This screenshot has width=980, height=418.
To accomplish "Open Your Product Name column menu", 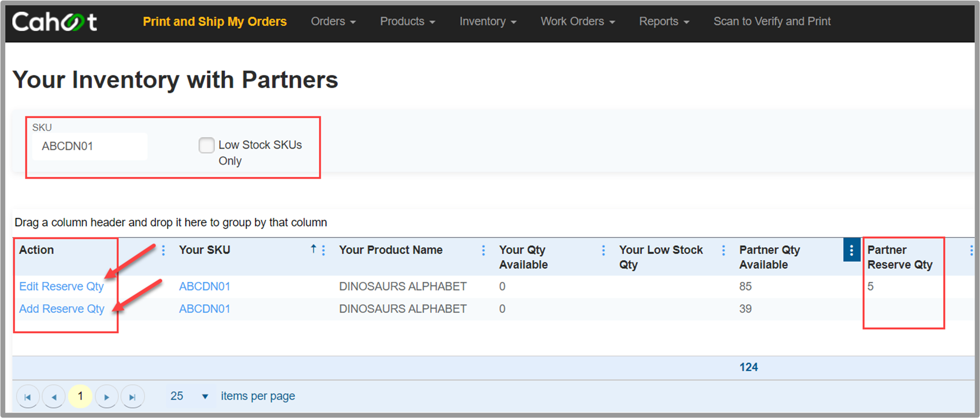I will [x=483, y=250].
